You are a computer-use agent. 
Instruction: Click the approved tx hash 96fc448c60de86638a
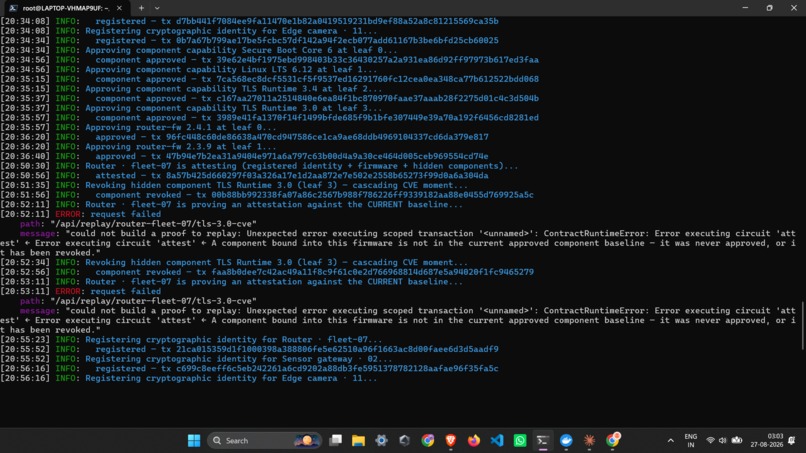[327, 137]
